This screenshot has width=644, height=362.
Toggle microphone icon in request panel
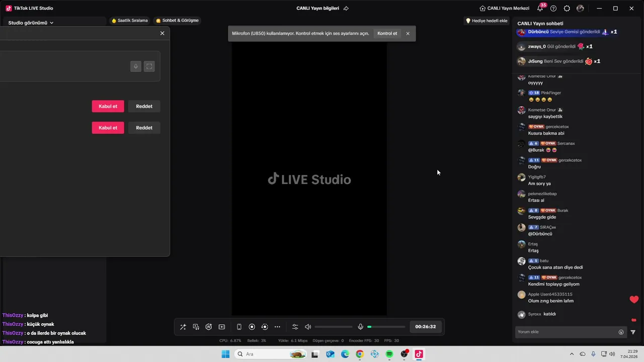click(x=136, y=66)
